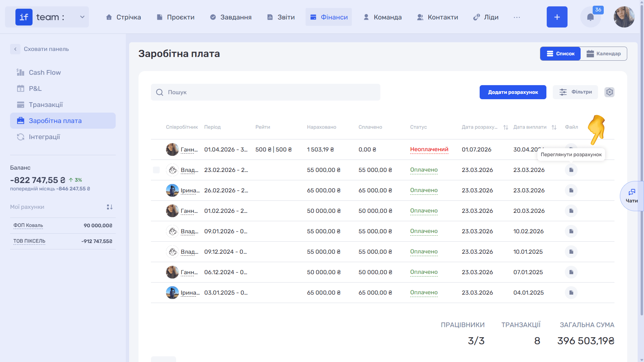Viewport: 644px width, 362px height.
Task: View calculation file for 26.02.2026 row
Action: tap(571, 190)
